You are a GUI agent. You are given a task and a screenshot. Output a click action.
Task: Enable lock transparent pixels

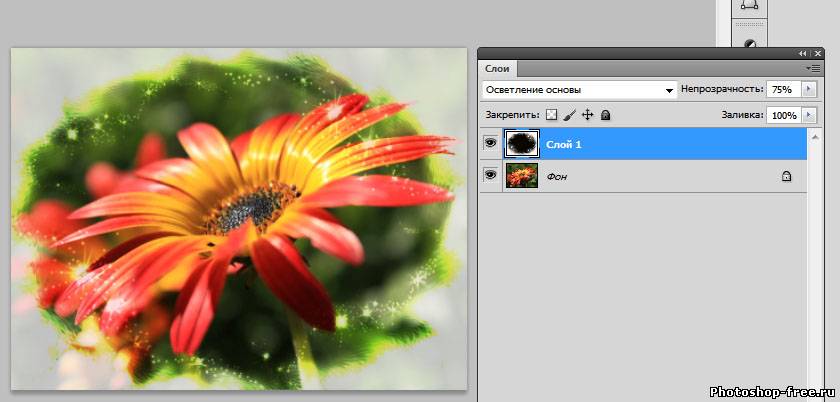point(551,116)
